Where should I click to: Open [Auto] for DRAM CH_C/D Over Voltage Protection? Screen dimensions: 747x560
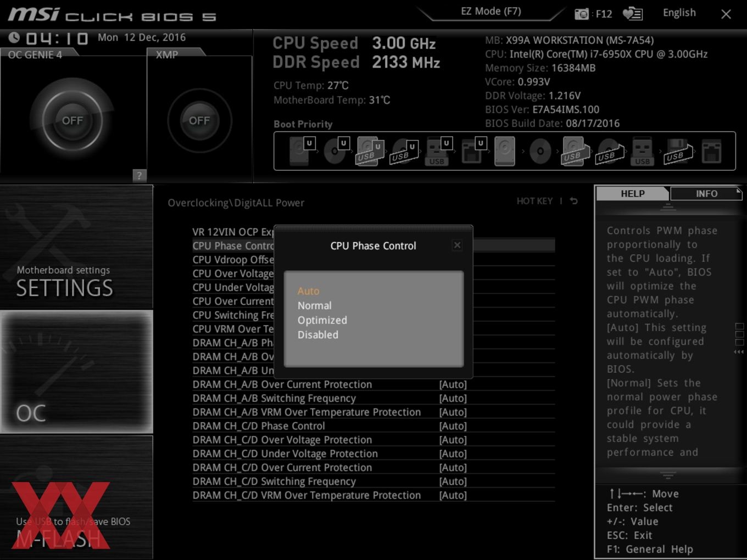point(453,440)
